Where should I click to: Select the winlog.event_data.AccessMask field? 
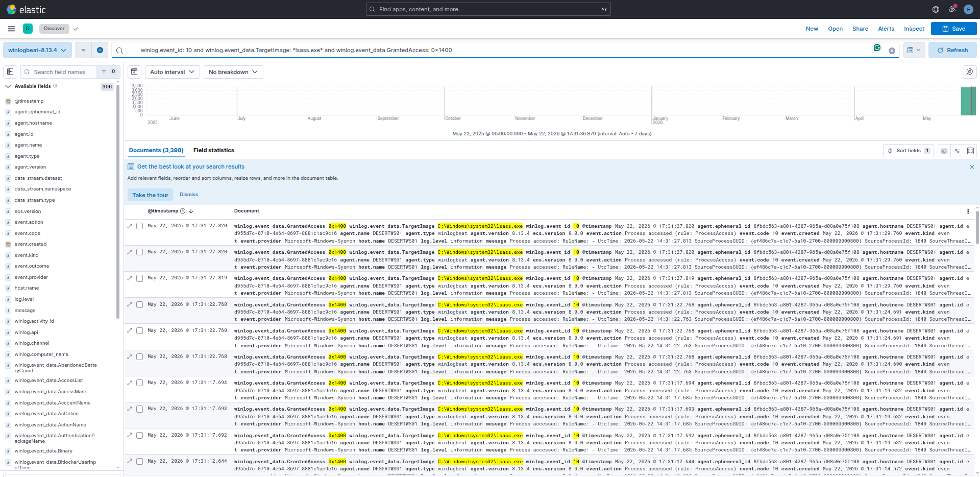click(x=51, y=392)
